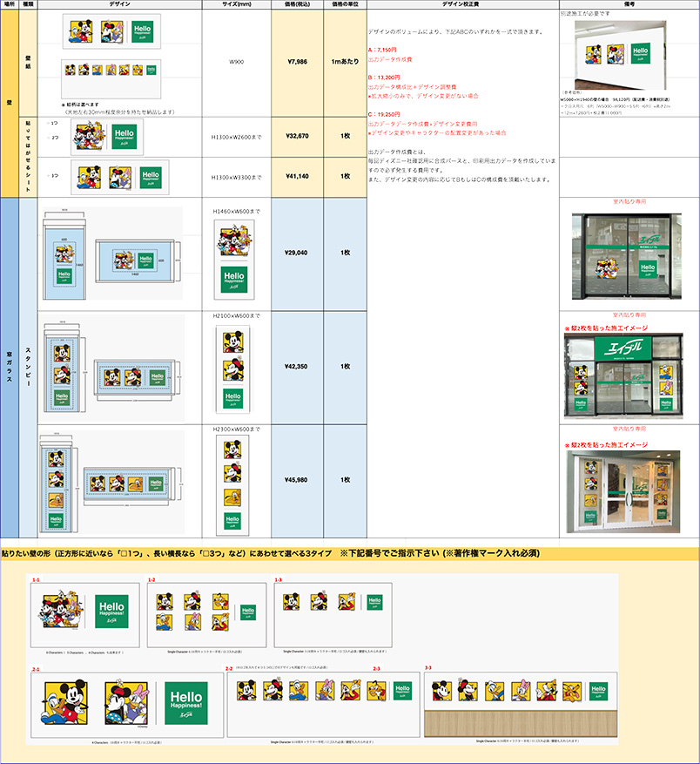Click the 2つ option label
Screen dimensions: 700x764
point(55,138)
